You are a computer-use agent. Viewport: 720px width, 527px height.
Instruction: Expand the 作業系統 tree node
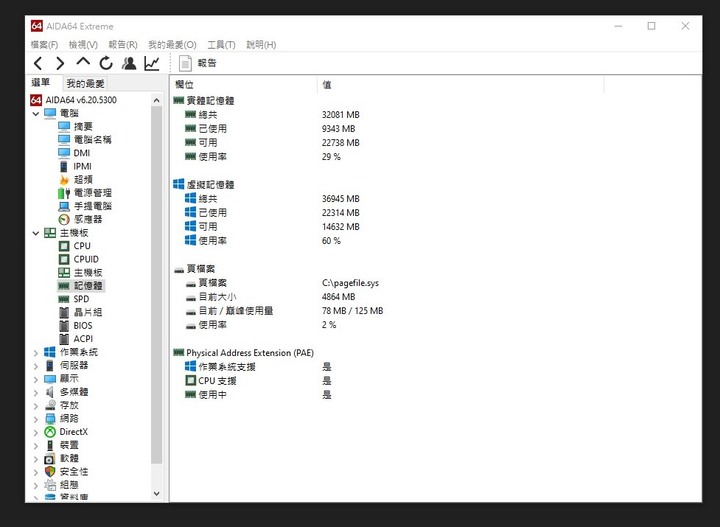(x=36, y=353)
